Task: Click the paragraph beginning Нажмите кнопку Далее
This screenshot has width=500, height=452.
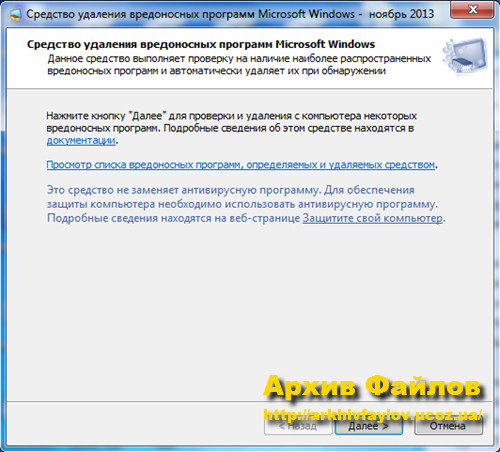Action: 232,128
